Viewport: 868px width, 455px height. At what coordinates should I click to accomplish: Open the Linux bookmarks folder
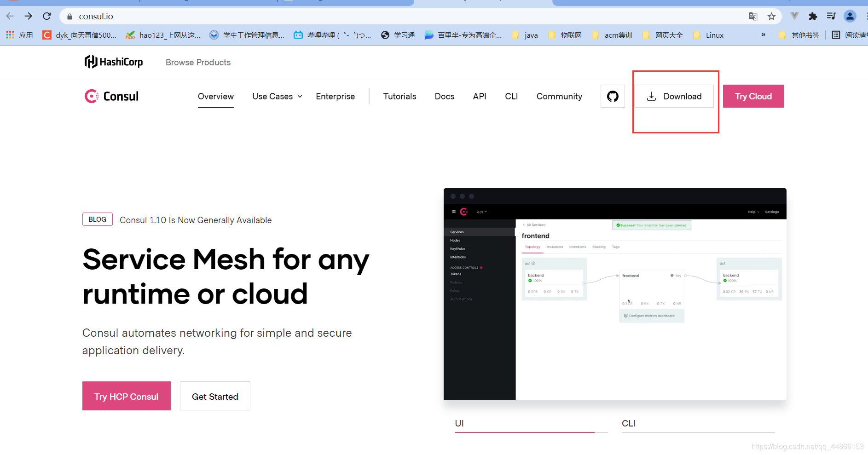(x=708, y=35)
